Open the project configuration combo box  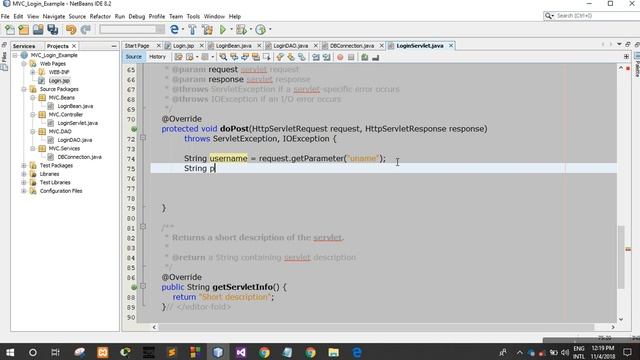click(132, 29)
